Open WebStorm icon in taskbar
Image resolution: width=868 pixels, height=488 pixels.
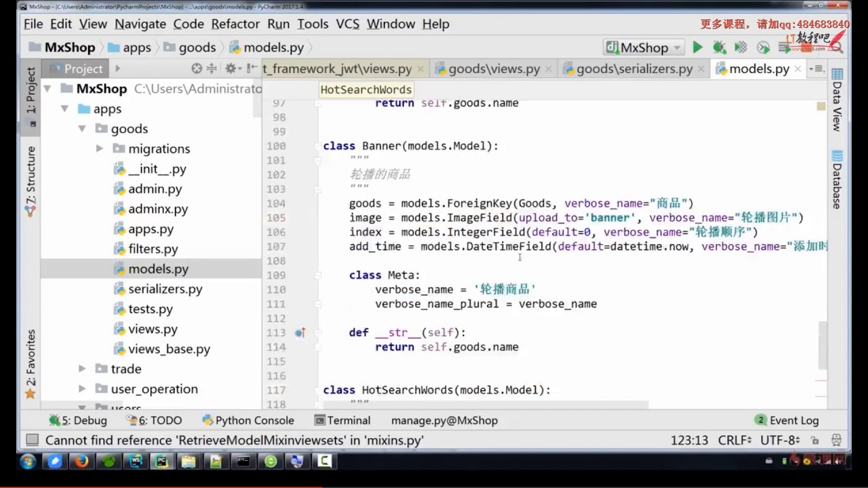click(x=136, y=462)
